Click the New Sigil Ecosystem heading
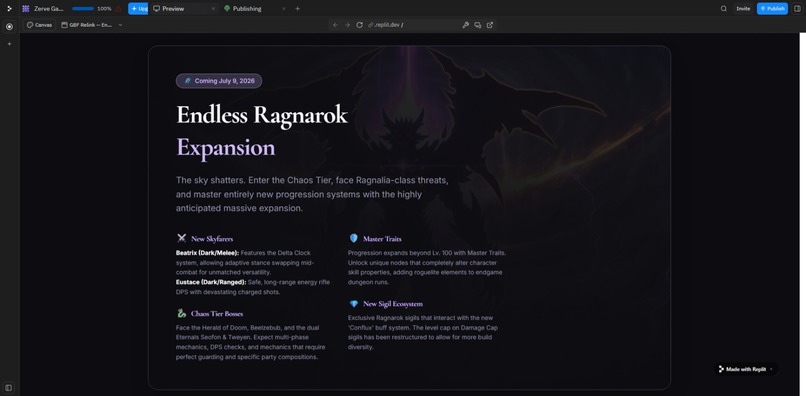This screenshot has width=806, height=396. coord(393,304)
